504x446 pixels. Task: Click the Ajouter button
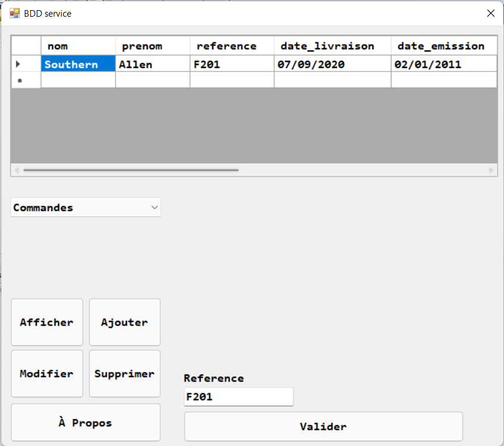(125, 322)
